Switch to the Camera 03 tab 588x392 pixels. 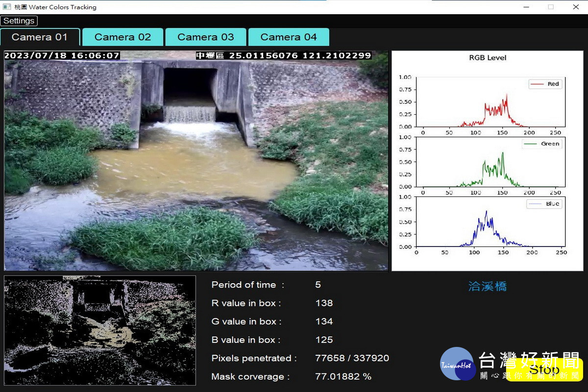(x=206, y=37)
